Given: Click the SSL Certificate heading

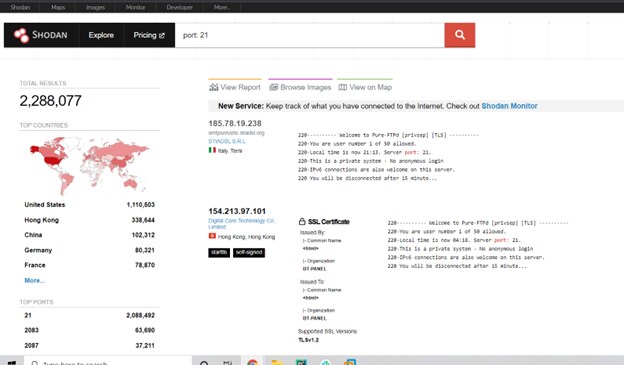Looking at the screenshot, I should [329, 222].
